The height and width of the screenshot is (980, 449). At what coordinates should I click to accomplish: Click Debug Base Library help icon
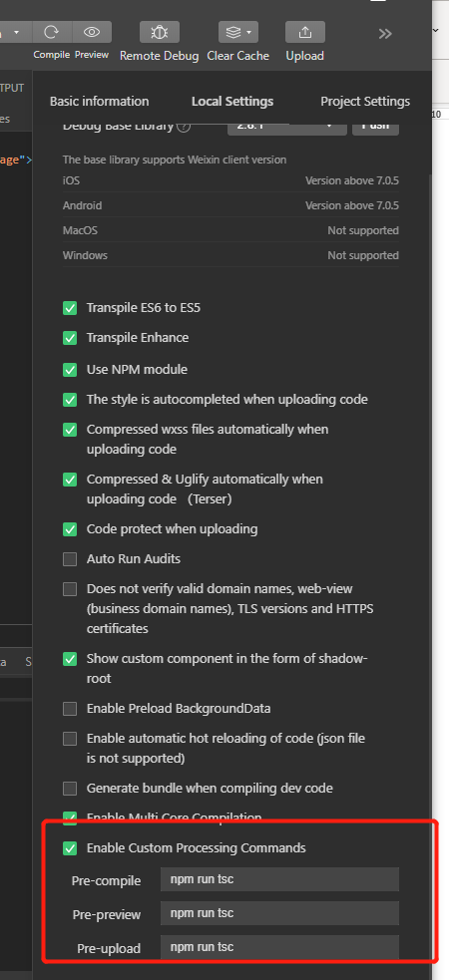[x=184, y=127]
